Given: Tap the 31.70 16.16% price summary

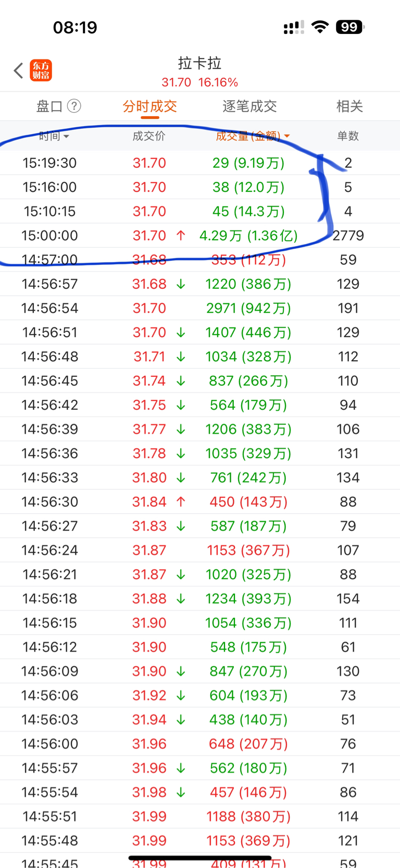Looking at the screenshot, I should 200,82.
